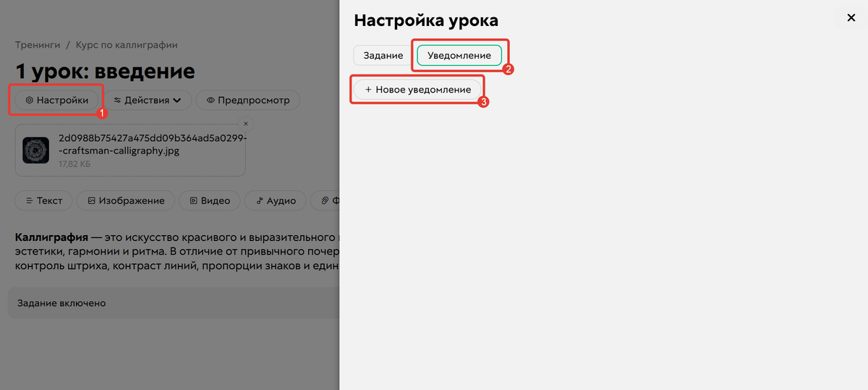Image resolution: width=868 pixels, height=390 pixels.
Task: Click the Настройка урока panel heading
Action: [x=426, y=20]
